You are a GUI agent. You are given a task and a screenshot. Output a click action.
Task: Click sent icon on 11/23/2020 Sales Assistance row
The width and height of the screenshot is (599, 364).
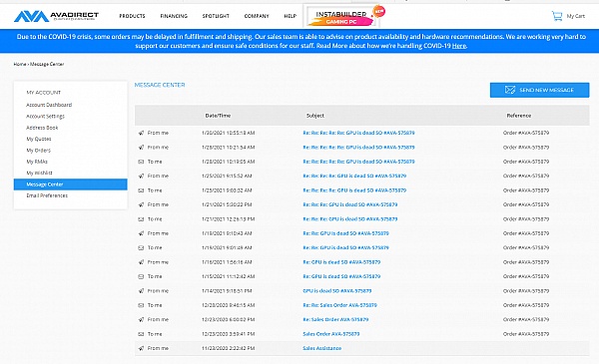click(x=141, y=348)
